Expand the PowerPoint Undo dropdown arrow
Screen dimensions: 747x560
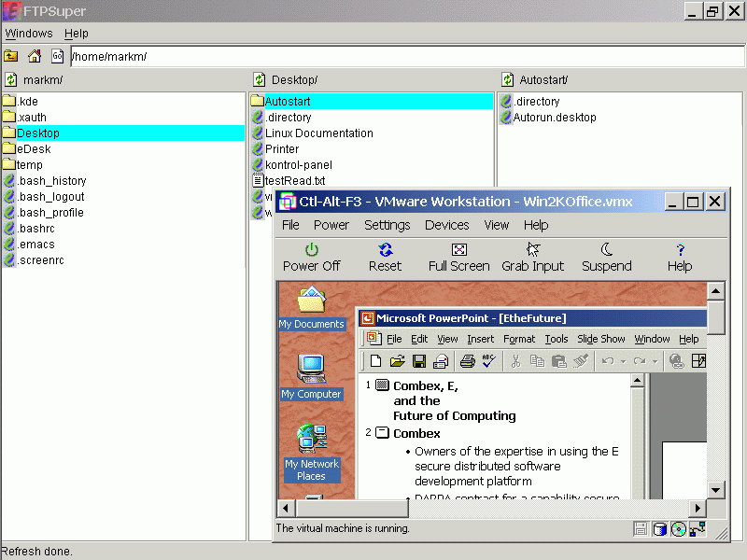coord(622,361)
